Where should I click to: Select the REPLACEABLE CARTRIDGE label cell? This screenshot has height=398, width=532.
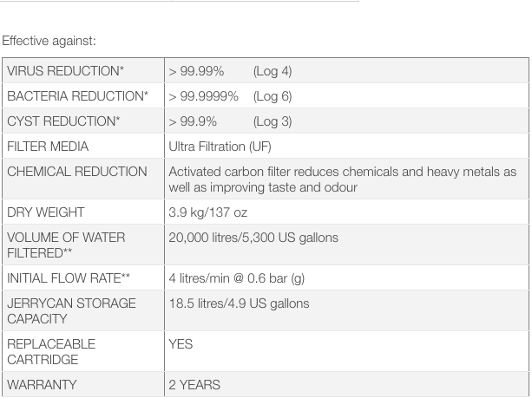[x=51, y=351]
